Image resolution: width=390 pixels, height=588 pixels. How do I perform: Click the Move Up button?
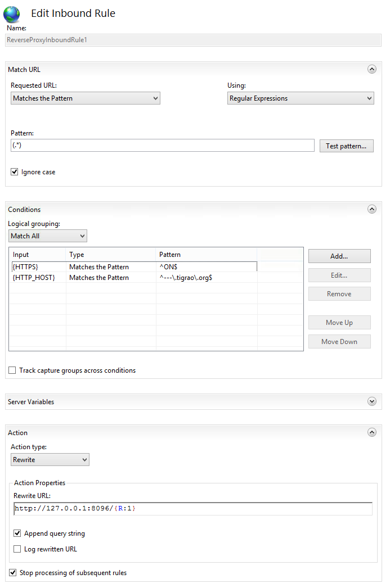tap(339, 323)
